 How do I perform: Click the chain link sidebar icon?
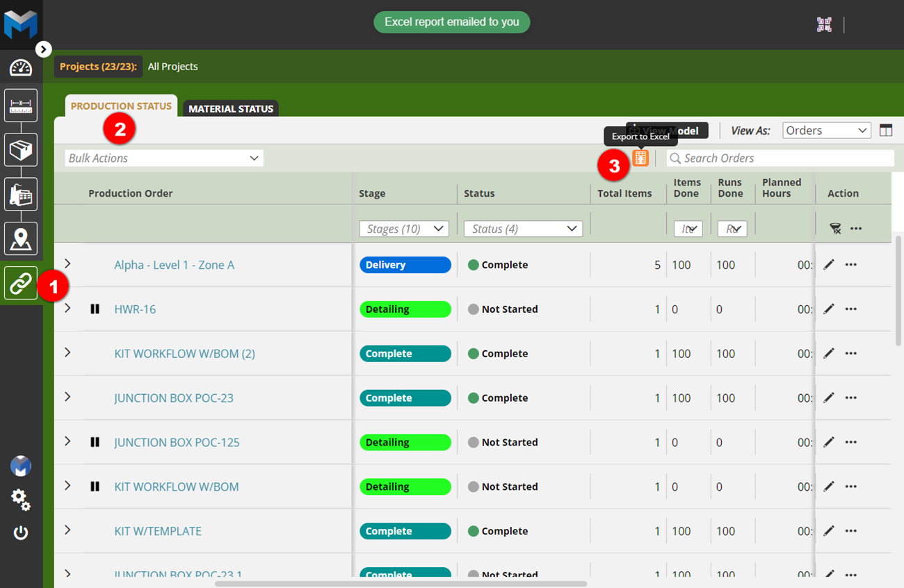point(21,284)
